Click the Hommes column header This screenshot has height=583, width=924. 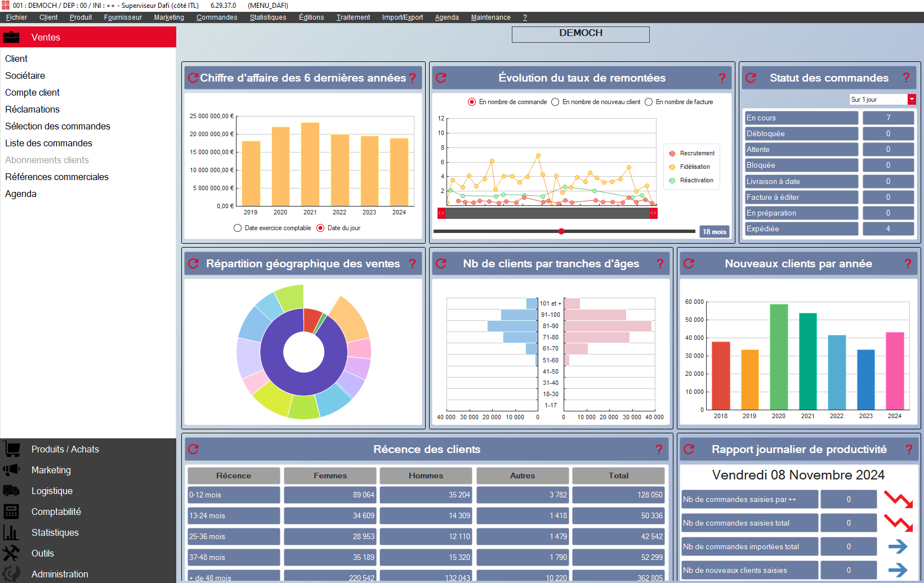426,476
